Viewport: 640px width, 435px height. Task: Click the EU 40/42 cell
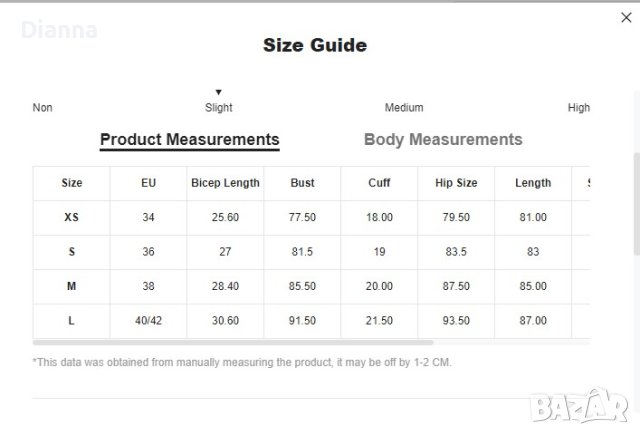point(149,320)
